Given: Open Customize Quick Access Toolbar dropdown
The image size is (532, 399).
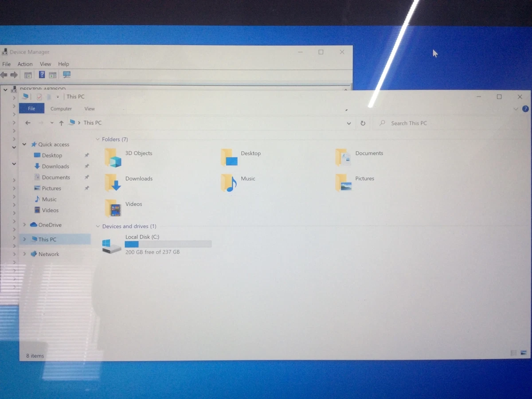Looking at the screenshot, I should [x=58, y=97].
